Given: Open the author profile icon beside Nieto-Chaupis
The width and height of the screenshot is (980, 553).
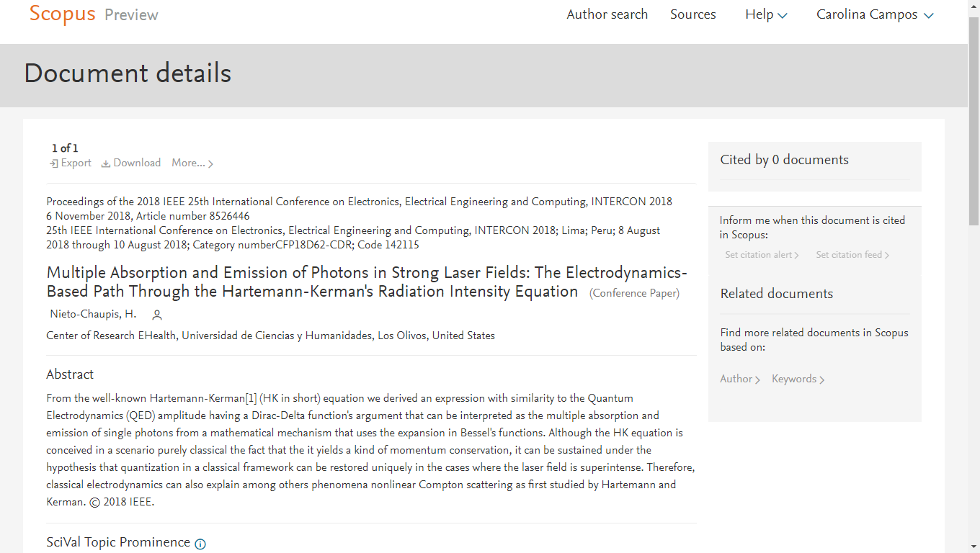Looking at the screenshot, I should (157, 315).
